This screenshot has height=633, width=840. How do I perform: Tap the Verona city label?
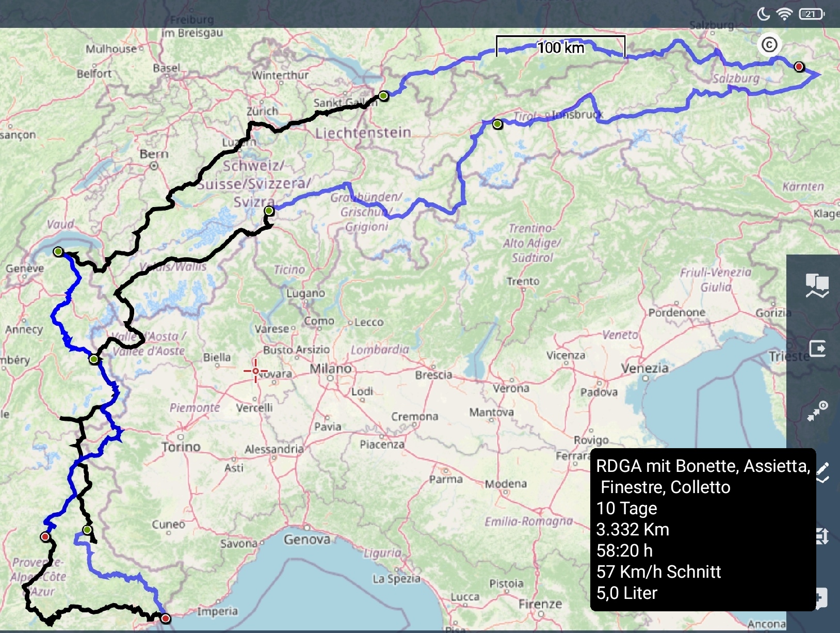tap(511, 388)
